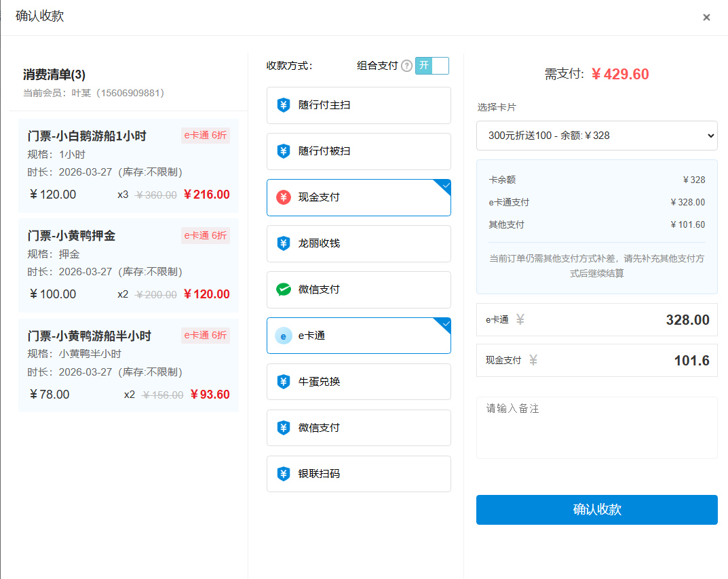Click the help question mark next to 组合支付
This screenshot has width=728, height=579.
click(406, 66)
